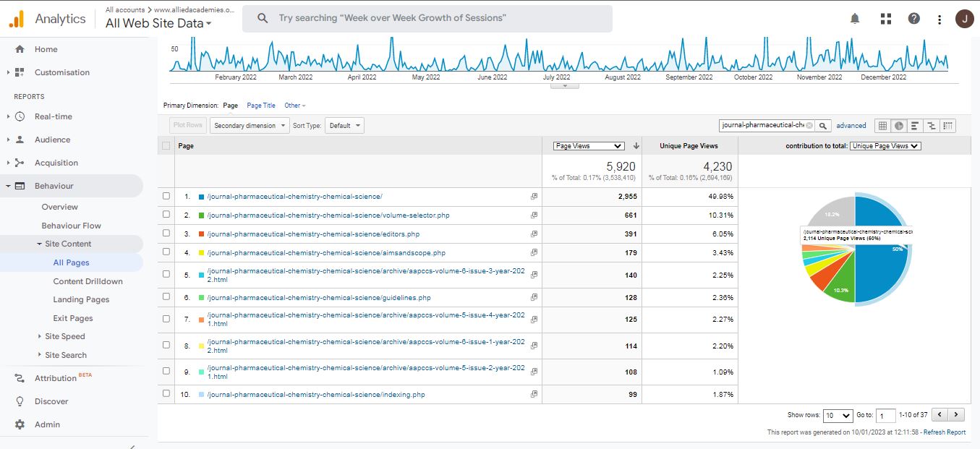Viewport: 980px width, 449px height.
Task: Click the advanced filter link
Action: pyautogui.click(x=851, y=126)
